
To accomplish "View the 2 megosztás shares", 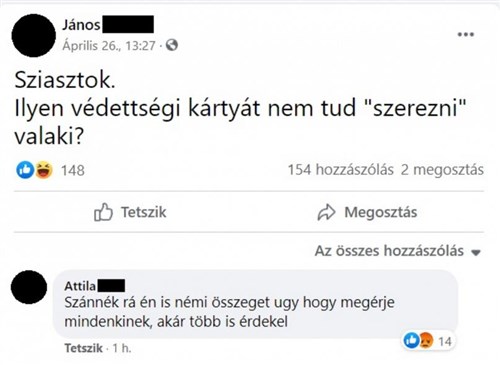I will [x=442, y=170].
